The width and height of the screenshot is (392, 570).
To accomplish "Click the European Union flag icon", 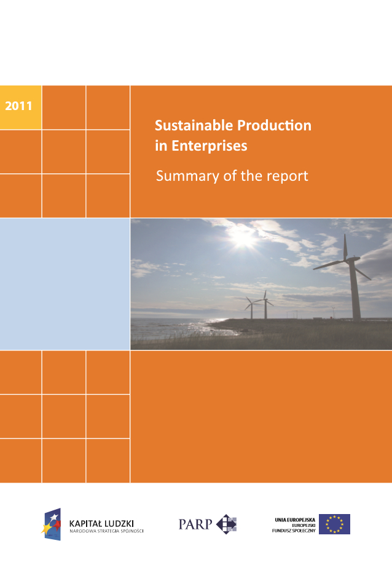I will pos(334,524).
